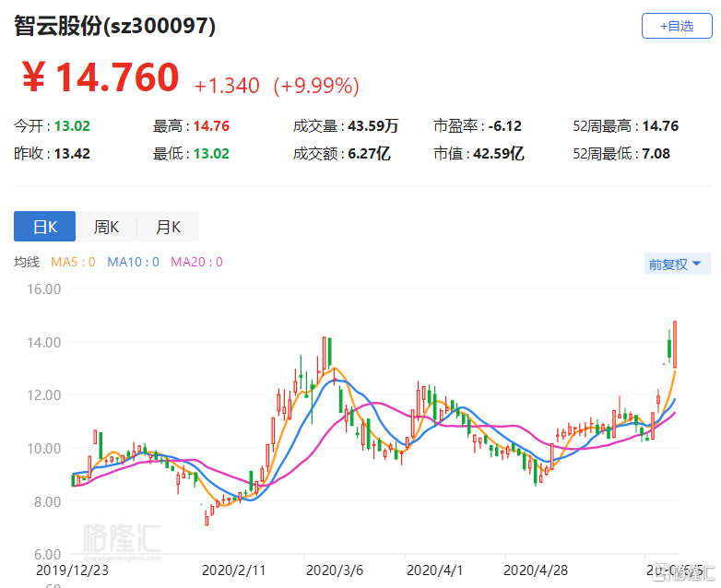Click the latest tall red candlestick
The width and height of the screenshot is (721, 588).
click(x=675, y=345)
